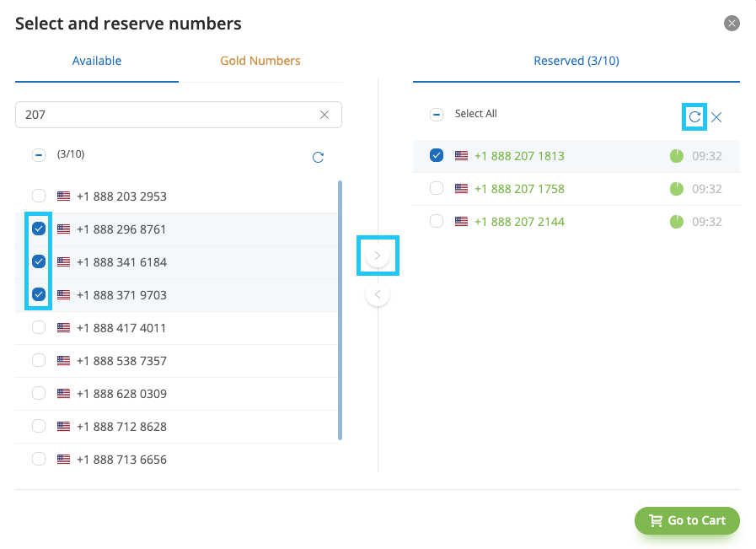
Task: Switch to the Gold Numbers tab
Action: [260, 61]
